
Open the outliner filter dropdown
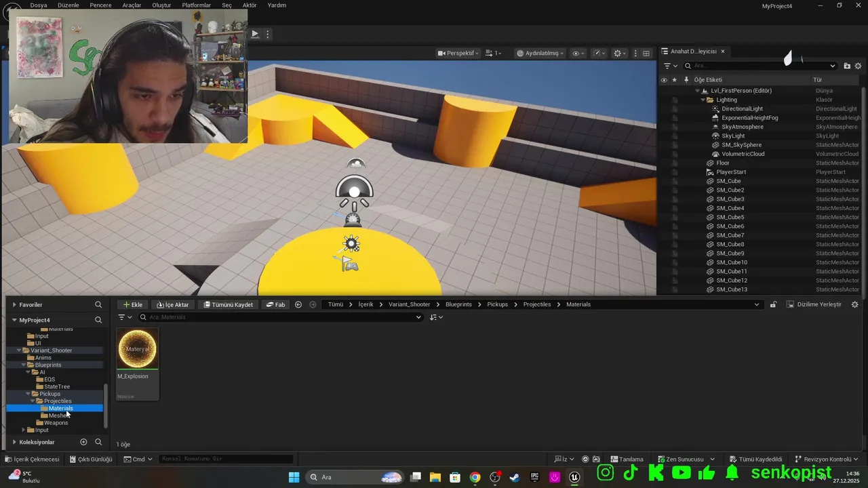670,66
